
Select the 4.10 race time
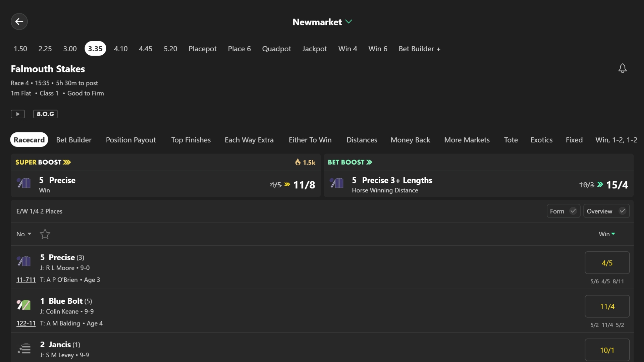pyautogui.click(x=121, y=49)
